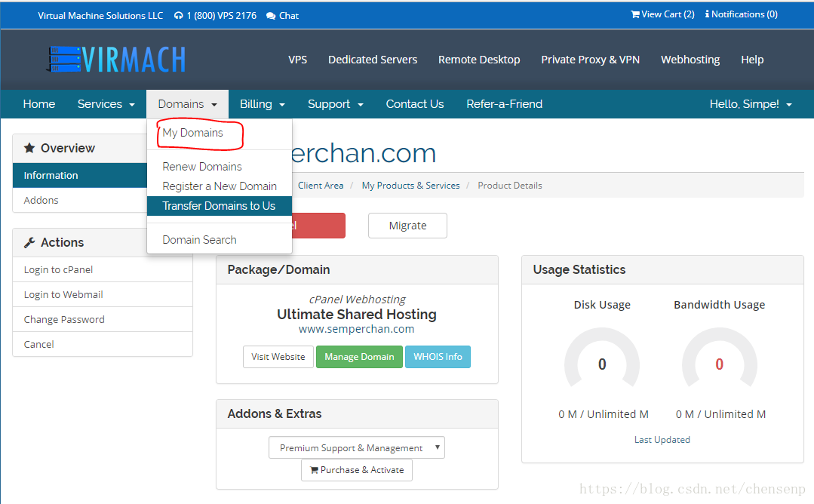
Task: Select Transfer Domains to Us
Action: point(219,206)
